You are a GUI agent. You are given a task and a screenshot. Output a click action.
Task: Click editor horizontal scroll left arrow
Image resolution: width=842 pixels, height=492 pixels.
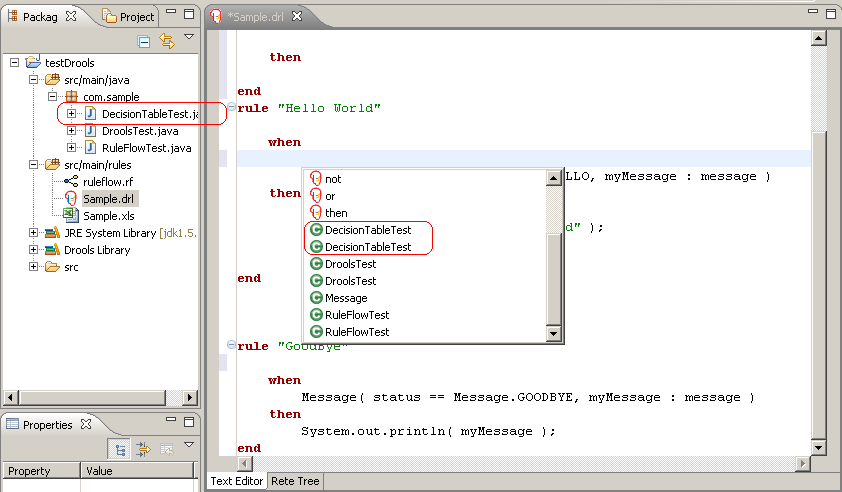pos(244,463)
